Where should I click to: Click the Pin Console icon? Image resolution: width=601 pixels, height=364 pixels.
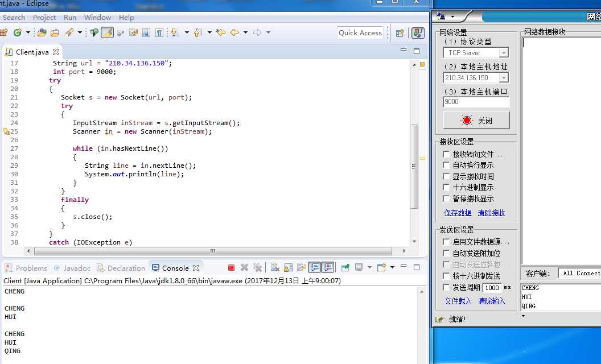(x=345, y=267)
